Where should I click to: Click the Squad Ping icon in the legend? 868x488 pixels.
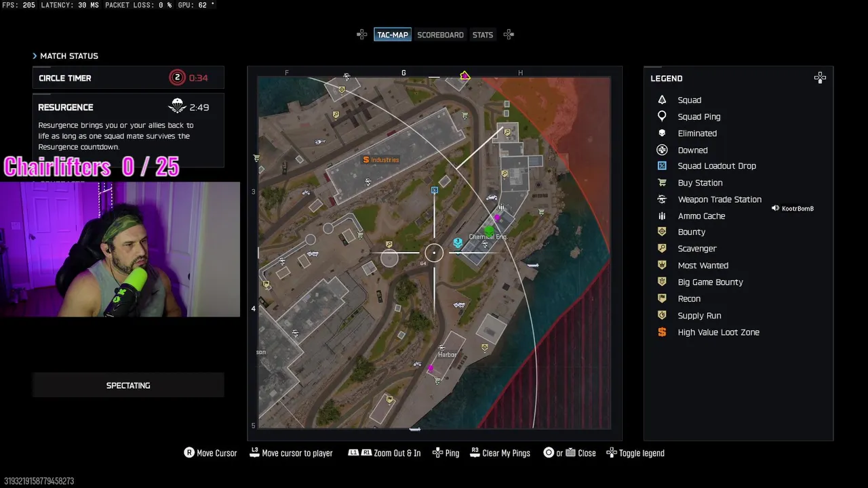[x=662, y=117]
